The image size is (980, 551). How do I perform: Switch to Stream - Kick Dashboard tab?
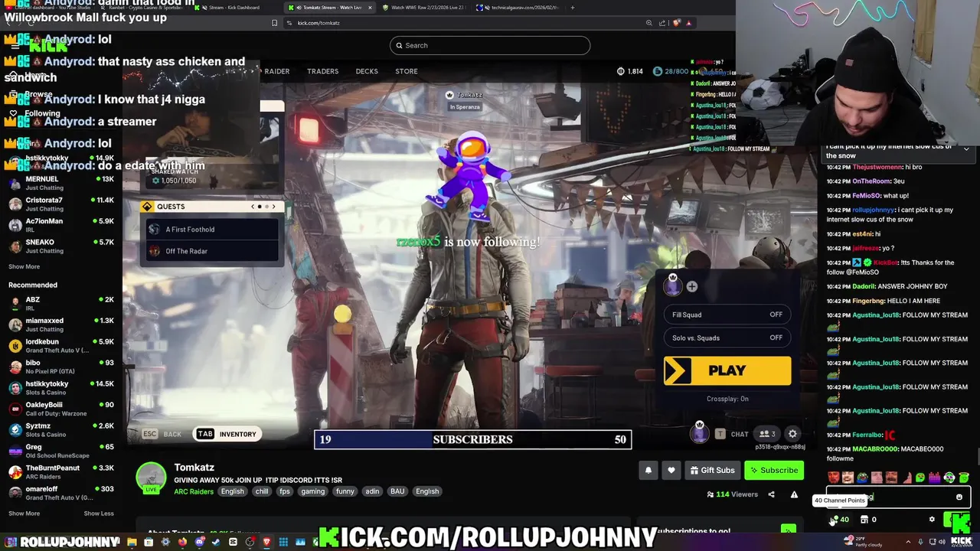(234, 8)
